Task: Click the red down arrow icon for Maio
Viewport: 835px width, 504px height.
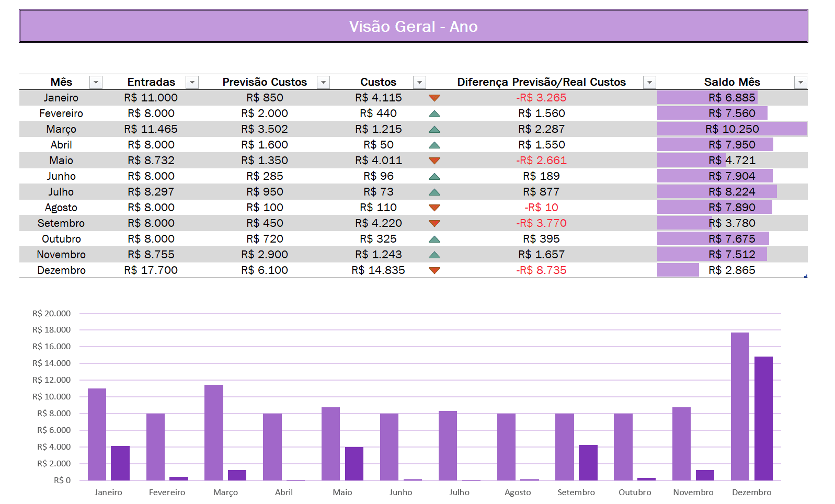Action: 434,161
